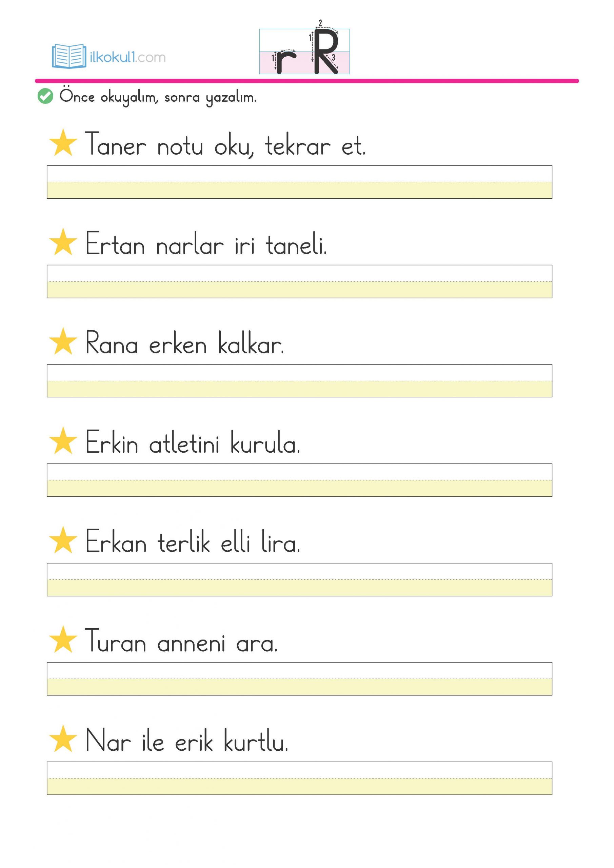Click the writing area under "Rana erken kalkar"
This screenshot has height=868, width=614.
(x=299, y=381)
